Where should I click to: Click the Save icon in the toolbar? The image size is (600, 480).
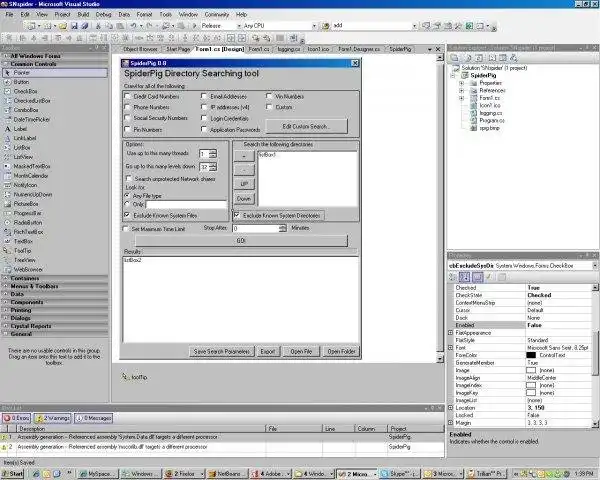tap(74, 26)
